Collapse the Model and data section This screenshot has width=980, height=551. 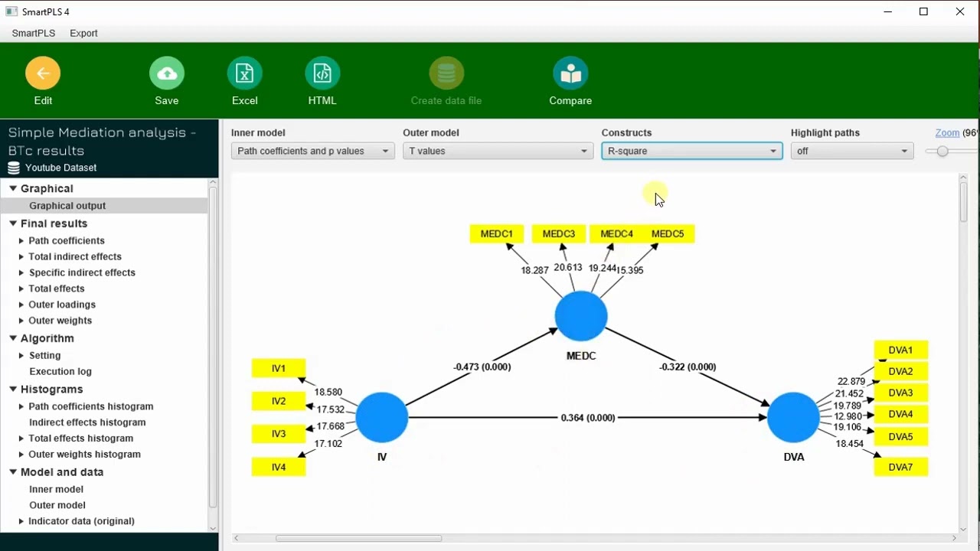13,472
